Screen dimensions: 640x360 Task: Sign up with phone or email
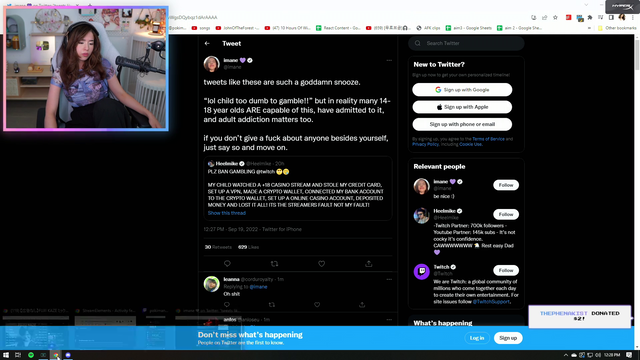[x=462, y=124]
